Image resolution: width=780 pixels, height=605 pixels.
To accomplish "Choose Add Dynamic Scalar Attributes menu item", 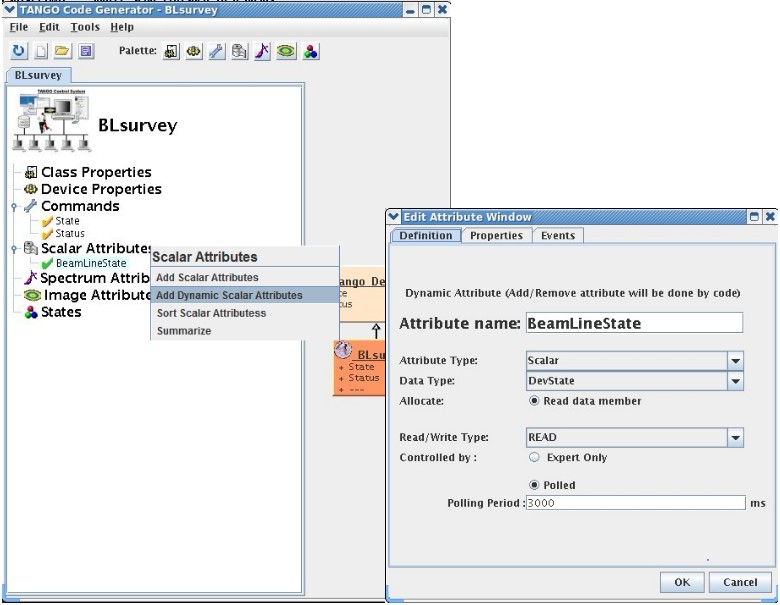I will 229,295.
